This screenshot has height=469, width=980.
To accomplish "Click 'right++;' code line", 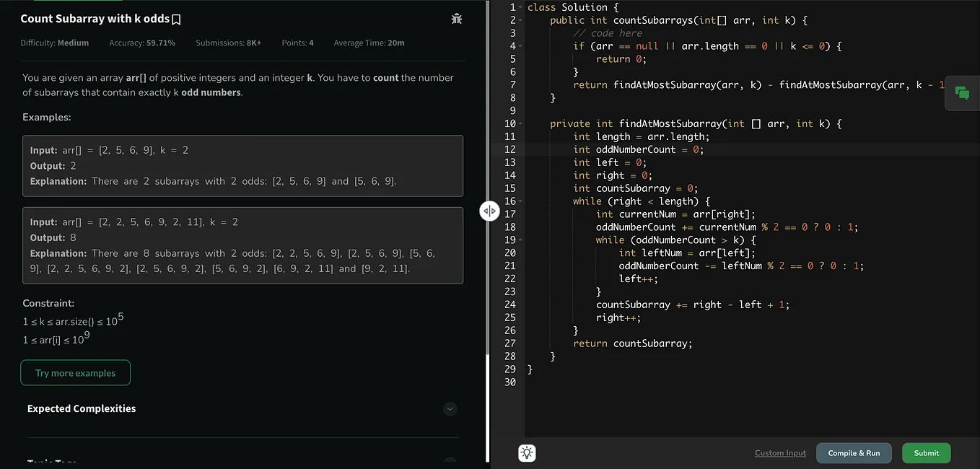I will 618,317.
